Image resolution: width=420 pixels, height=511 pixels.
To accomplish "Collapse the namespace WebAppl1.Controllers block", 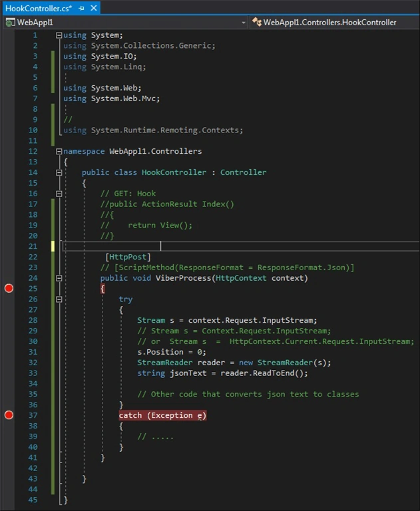I will coord(59,151).
